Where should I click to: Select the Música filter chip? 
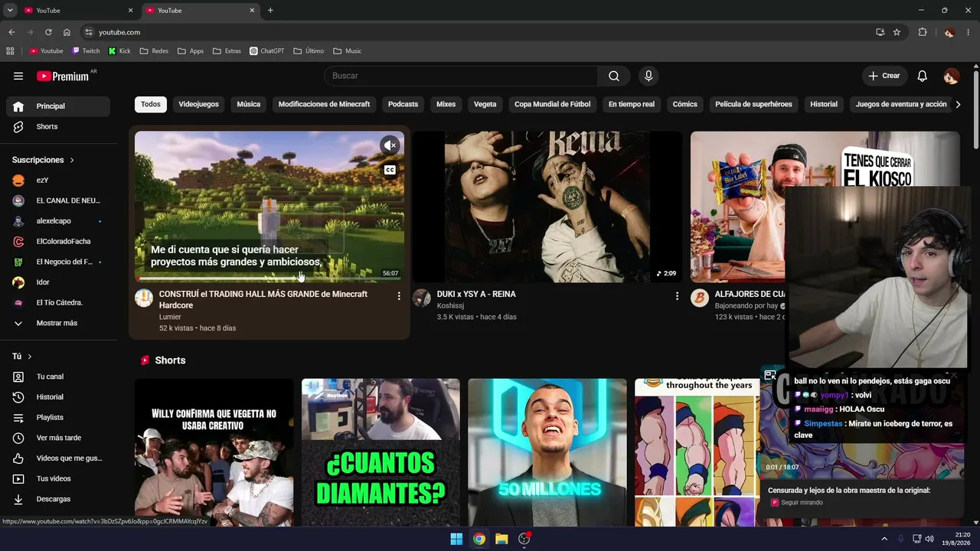coord(249,104)
